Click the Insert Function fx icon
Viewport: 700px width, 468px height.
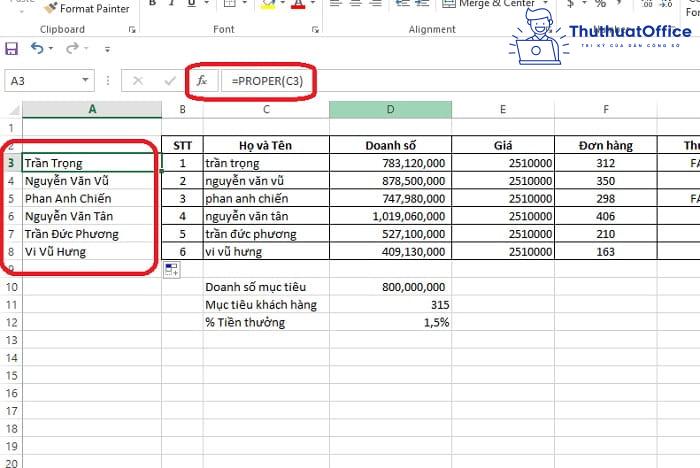tap(201, 80)
